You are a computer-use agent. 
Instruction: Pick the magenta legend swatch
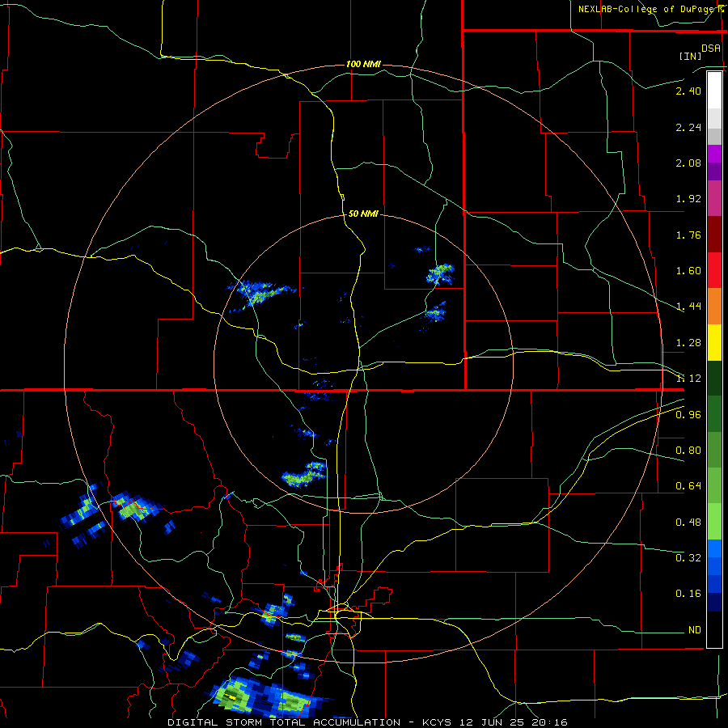tap(714, 154)
